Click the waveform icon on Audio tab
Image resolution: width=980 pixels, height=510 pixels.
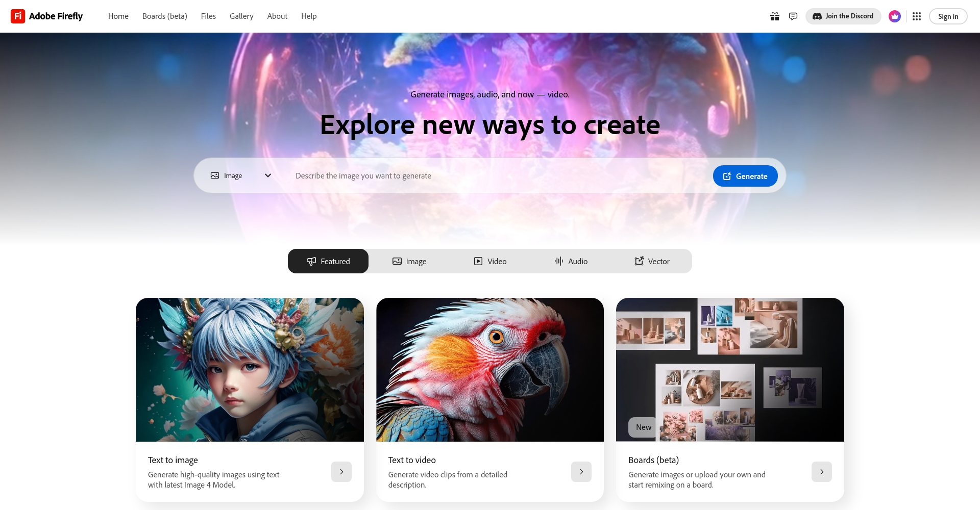pyautogui.click(x=559, y=261)
